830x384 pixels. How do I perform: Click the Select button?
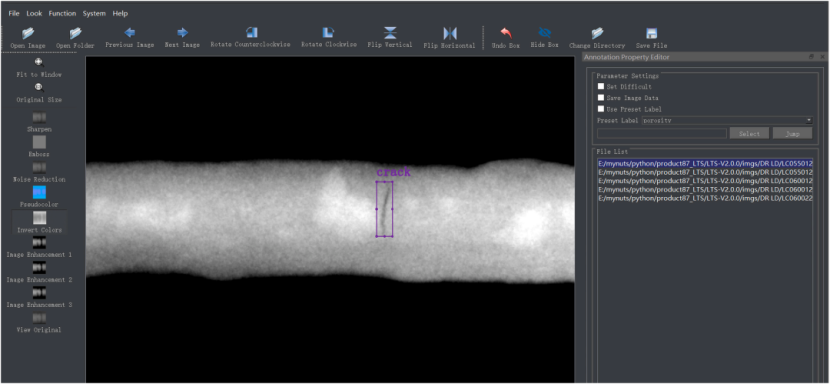click(749, 133)
